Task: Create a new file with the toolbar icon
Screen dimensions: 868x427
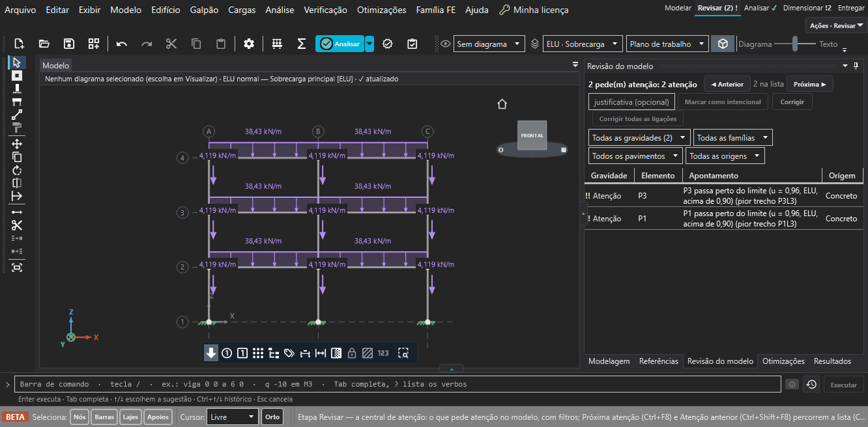Action: (20, 44)
